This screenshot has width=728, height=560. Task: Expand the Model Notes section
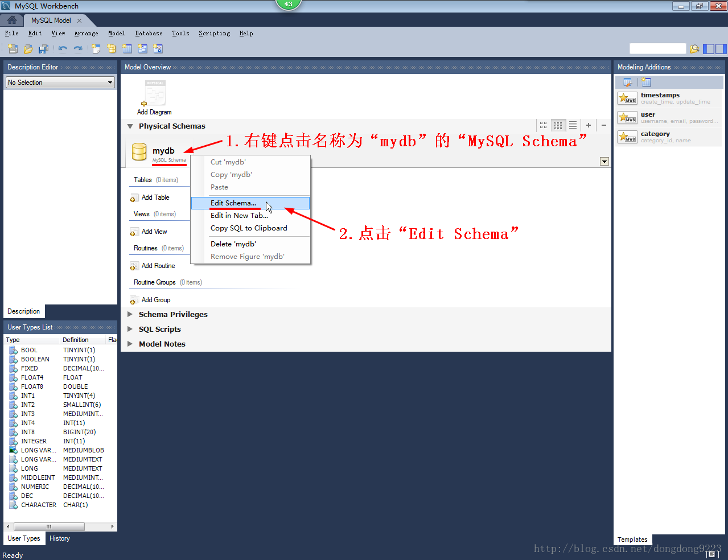tap(130, 344)
